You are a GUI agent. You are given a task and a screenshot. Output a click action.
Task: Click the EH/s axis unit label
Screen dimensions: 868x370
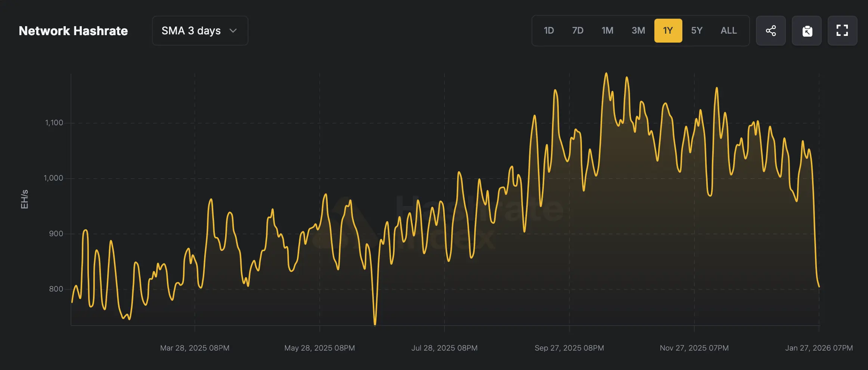coord(24,199)
